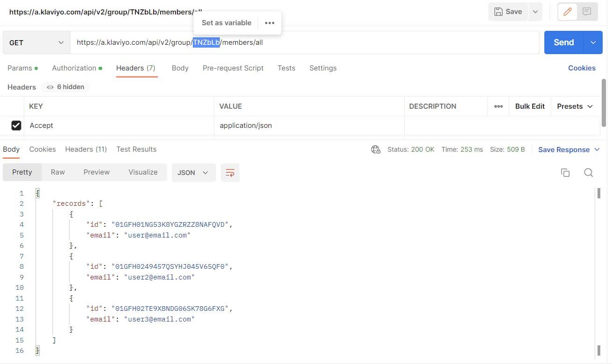Click Set as variable popup option
612x364 pixels.
pos(226,22)
